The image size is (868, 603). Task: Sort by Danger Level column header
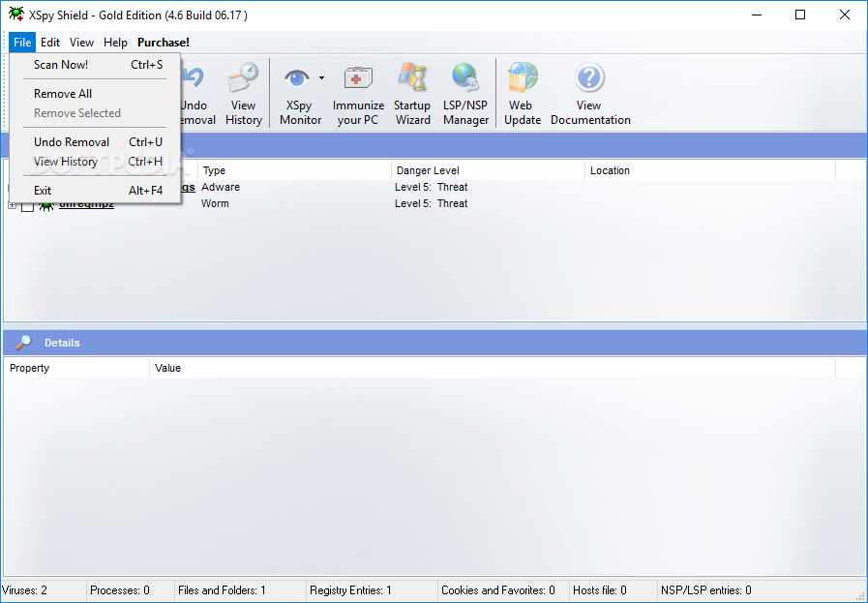click(x=489, y=170)
